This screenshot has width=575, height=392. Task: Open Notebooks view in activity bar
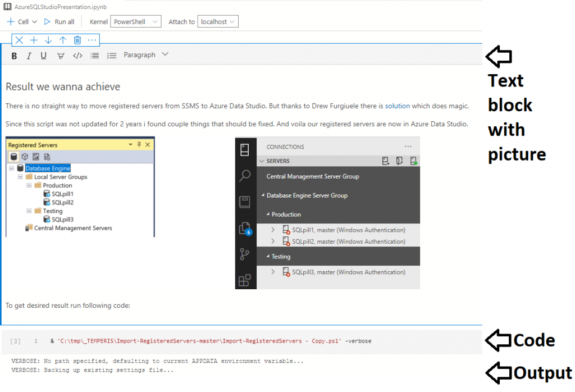pyautogui.click(x=245, y=202)
